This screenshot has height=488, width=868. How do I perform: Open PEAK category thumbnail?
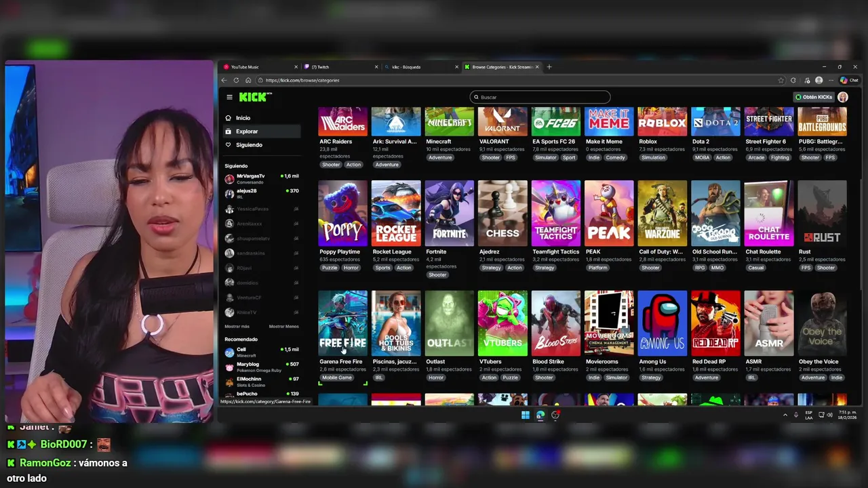609,213
